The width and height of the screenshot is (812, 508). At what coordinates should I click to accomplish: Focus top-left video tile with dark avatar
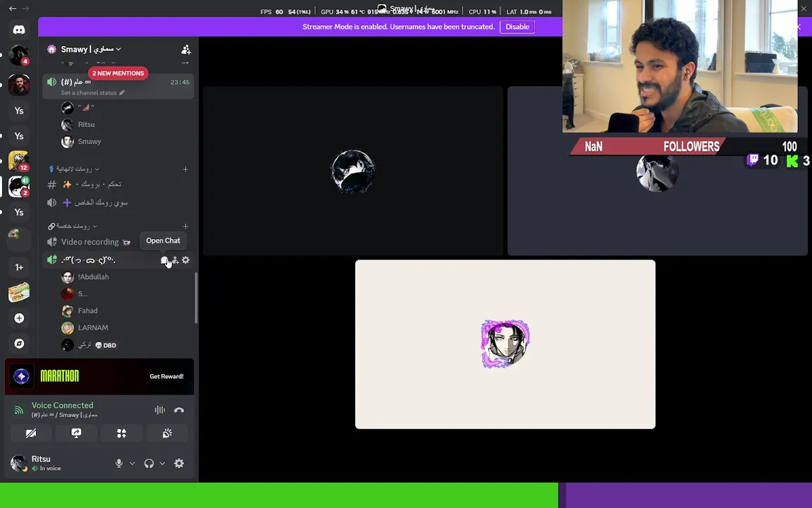(x=352, y=171)
